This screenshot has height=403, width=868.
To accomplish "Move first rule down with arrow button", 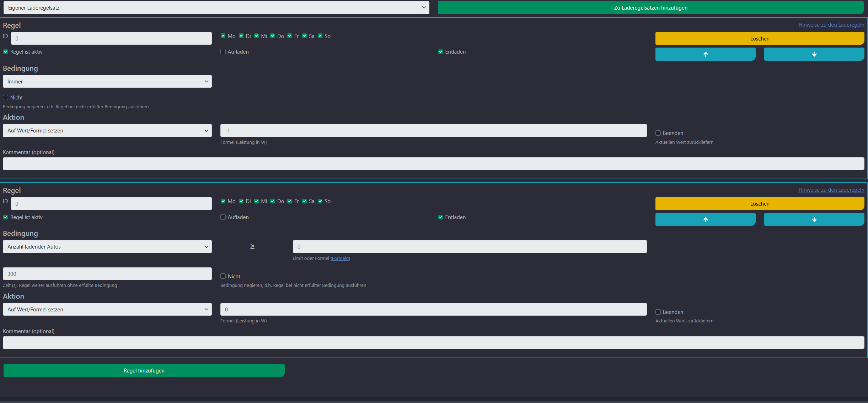I will [814, 54].
